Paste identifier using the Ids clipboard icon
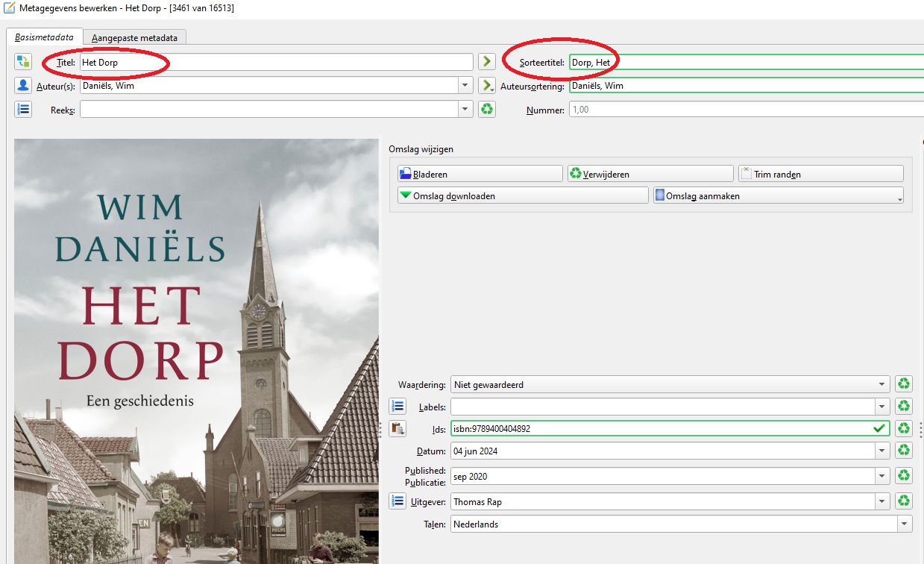Viewport: 924px width, 564px height. (397, 429)
